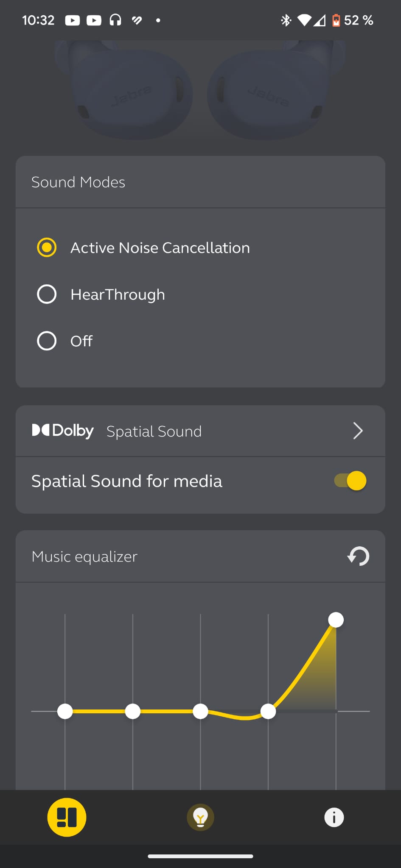The image size is (401, 868).
Task: Tap the Sound Modes header
Action: coord(79,182)
